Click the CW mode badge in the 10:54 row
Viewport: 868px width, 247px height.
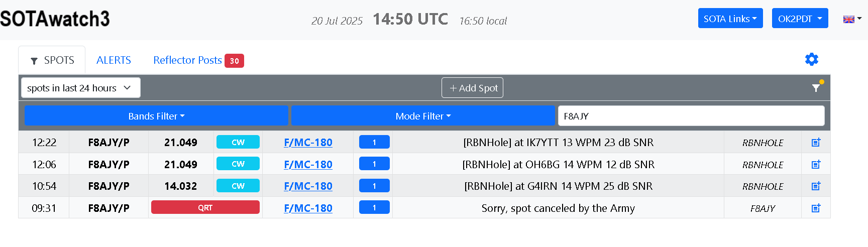click(x=238, y=186)
